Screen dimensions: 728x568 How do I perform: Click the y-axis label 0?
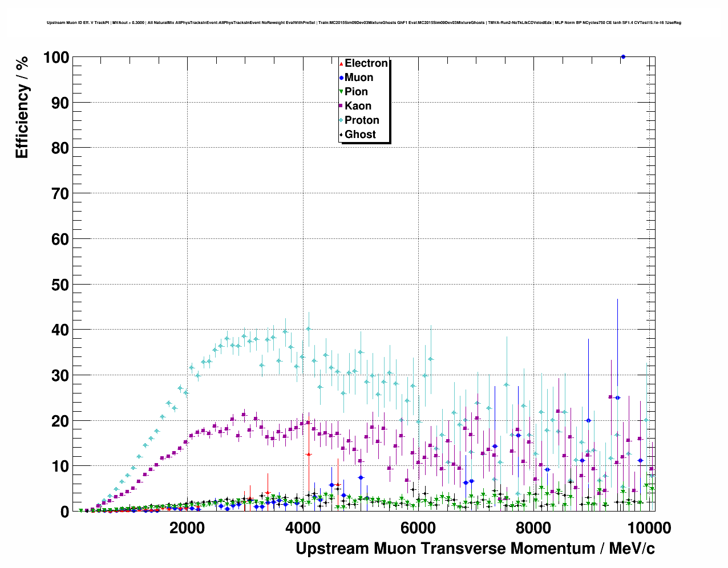[64, 512]
